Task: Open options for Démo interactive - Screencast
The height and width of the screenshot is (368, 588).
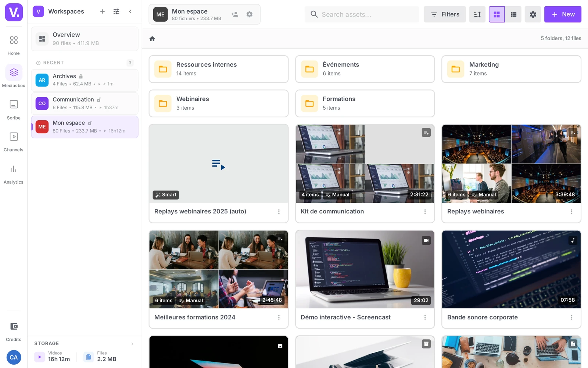Action: 425,317
